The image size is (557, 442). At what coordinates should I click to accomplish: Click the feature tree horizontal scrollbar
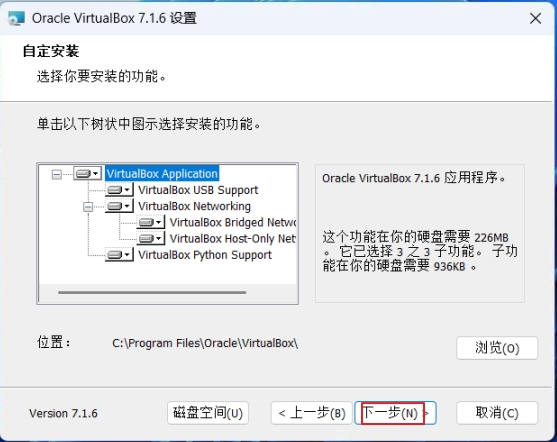(x=152, y=292)
